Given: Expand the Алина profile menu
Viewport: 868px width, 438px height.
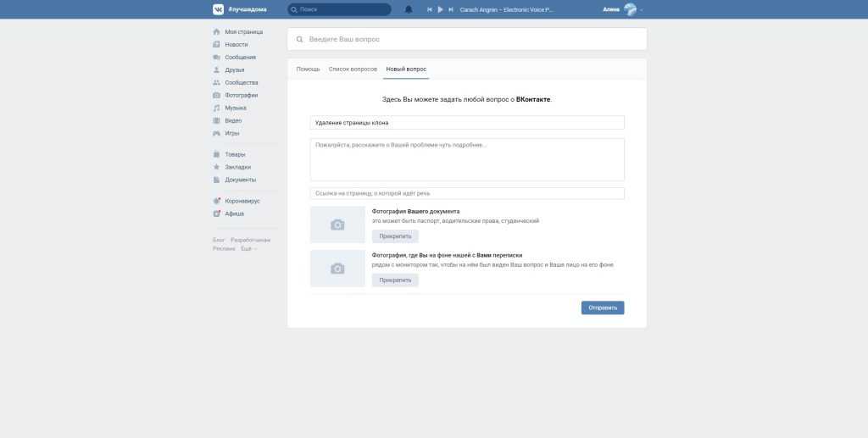Looking at the screenshot, I should 622,9.
